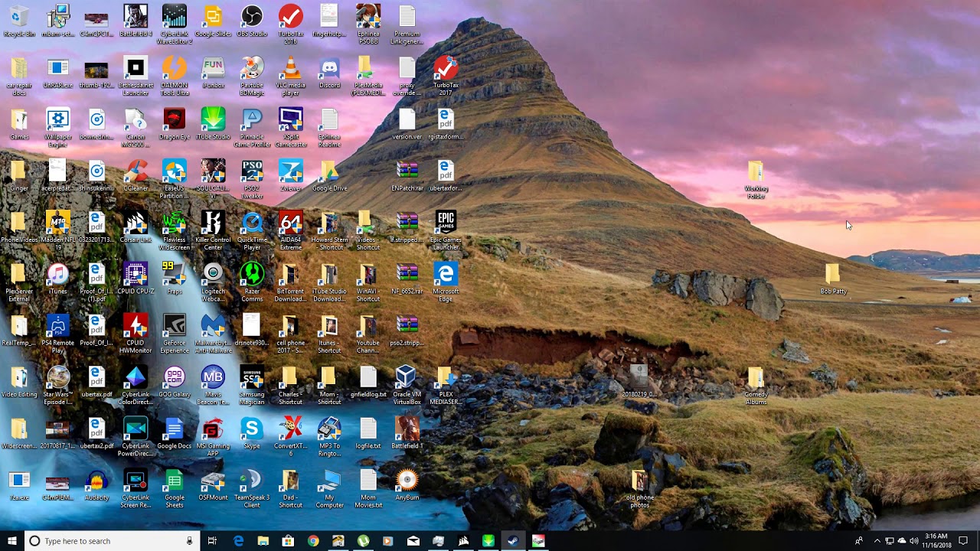The height and width of the screenshot is (551, 980).
Task: Select the TurboTax 2017 icon
Action: point(446,77)
